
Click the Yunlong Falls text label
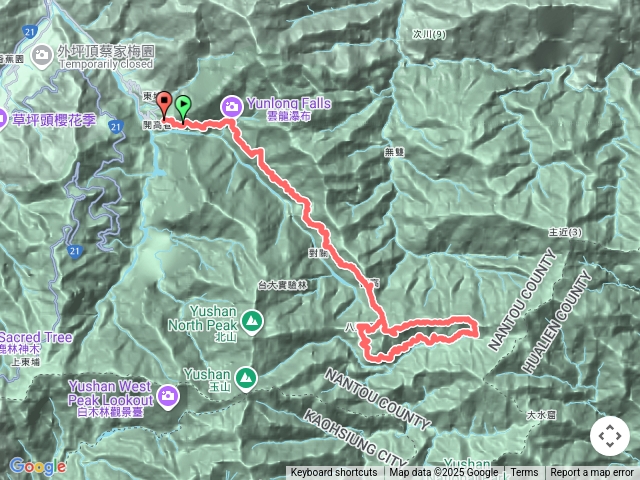point(289,103)
